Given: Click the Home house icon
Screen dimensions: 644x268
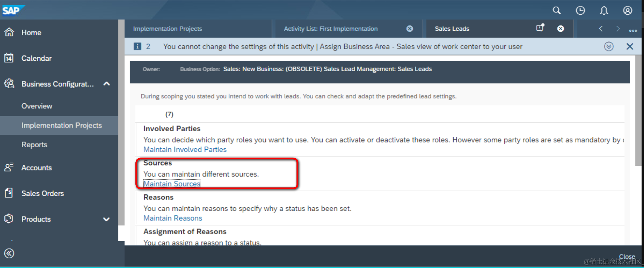Looking at the screenshot, I should click(9, 32).
